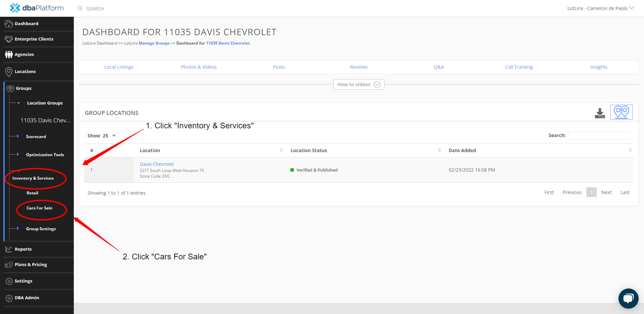Image resolution: width=644 pixels, height=314 pixels.
Task: Expand the Group Settings submenu arrow
Action: click(18, 228)
